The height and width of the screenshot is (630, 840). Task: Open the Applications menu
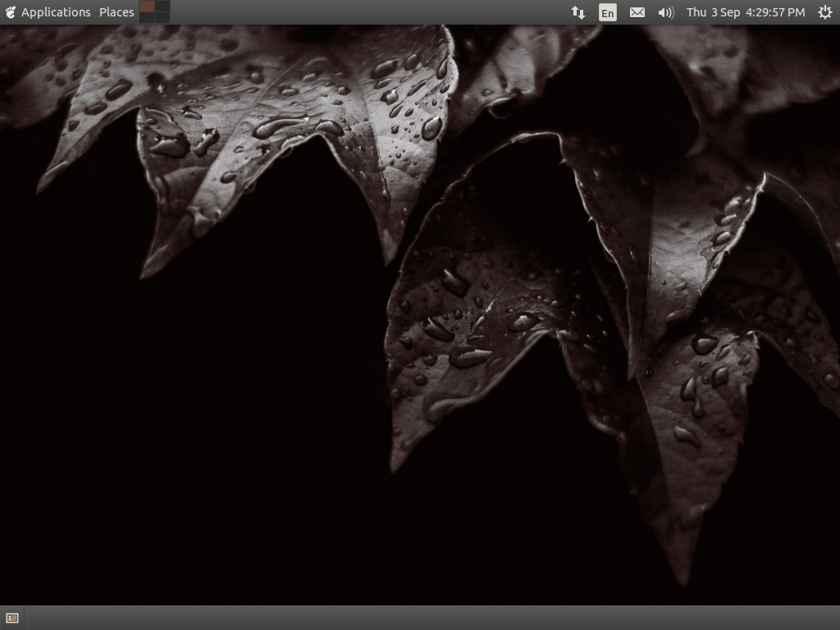pos(56,12)
